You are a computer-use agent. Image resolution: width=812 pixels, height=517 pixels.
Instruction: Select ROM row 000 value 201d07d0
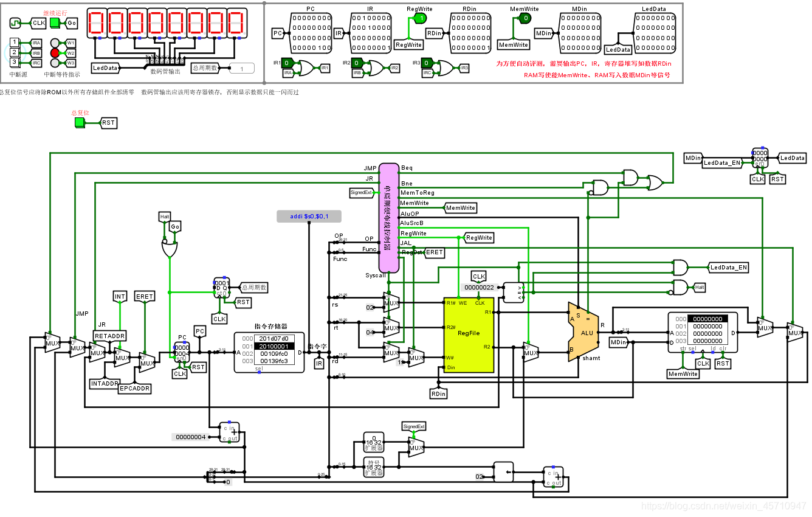tap(274, 339)
